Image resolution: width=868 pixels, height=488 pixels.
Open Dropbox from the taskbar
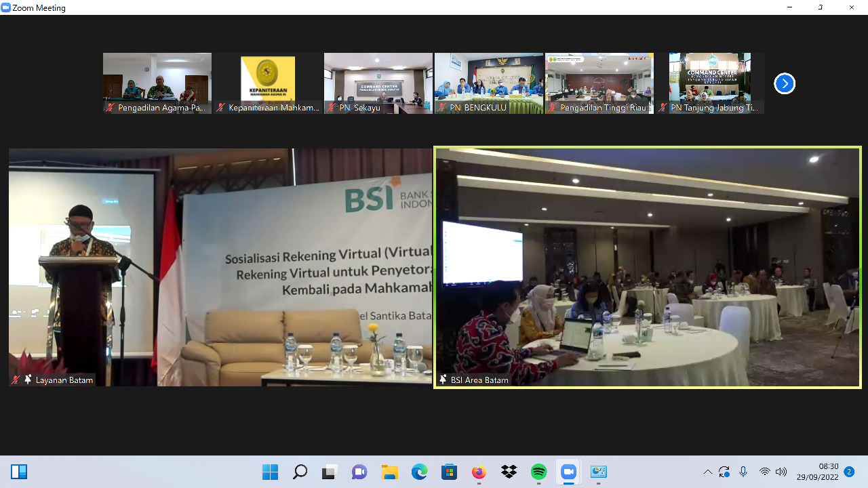(x=509, y=472)
